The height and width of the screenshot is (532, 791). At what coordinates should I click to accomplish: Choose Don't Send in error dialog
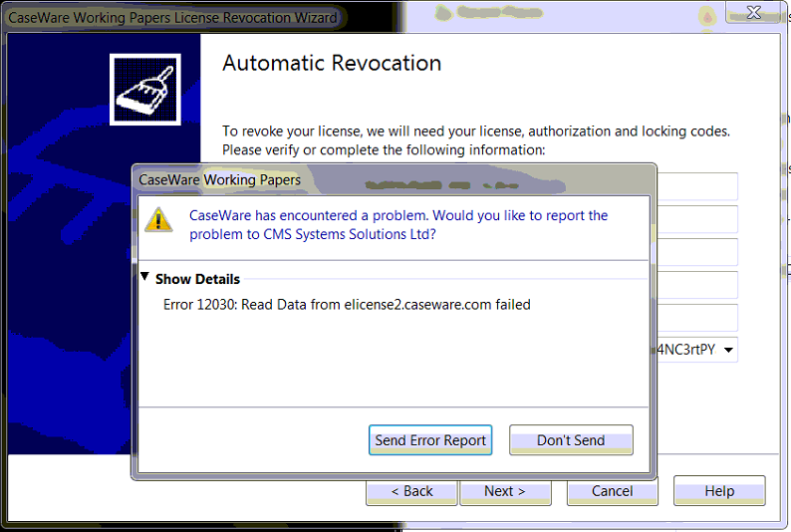571,440
